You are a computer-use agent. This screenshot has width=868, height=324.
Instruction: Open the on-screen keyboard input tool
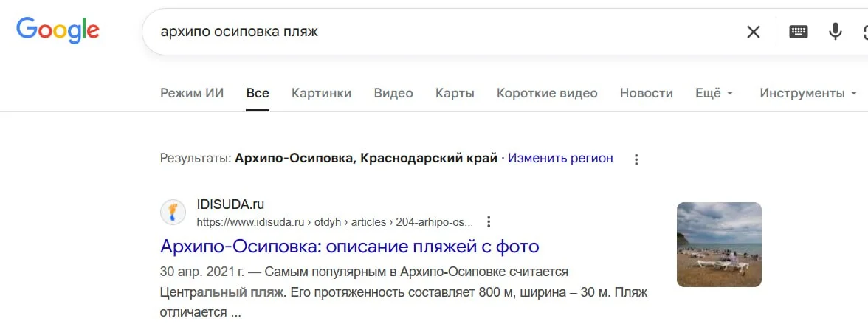799,32
